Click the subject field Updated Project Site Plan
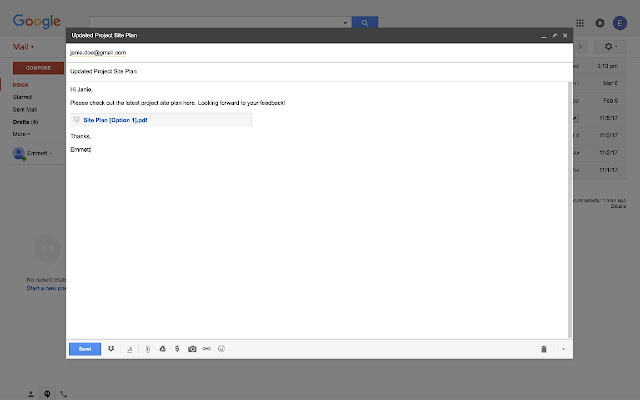 point(319,71)
